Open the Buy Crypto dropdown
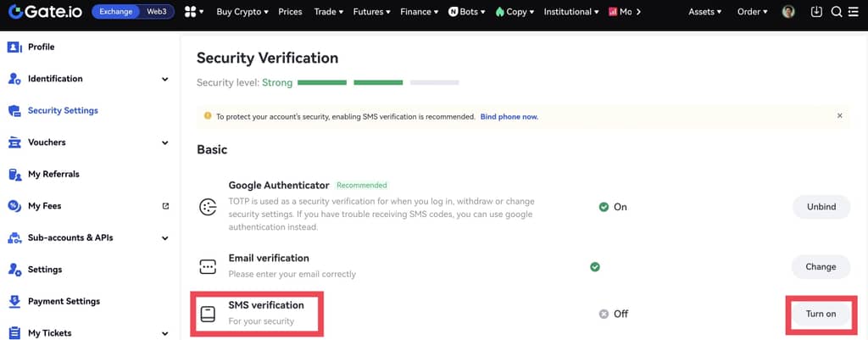This screenshot has width=868, height=340. tap(242, 12)
